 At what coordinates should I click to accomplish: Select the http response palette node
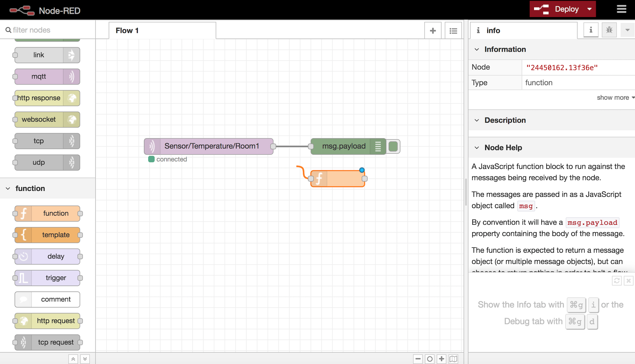pos(47,98)
